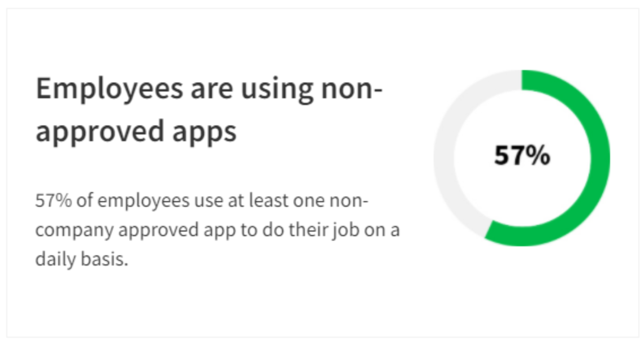Click the green segment of the donut chart

click(x=599, y=158)
